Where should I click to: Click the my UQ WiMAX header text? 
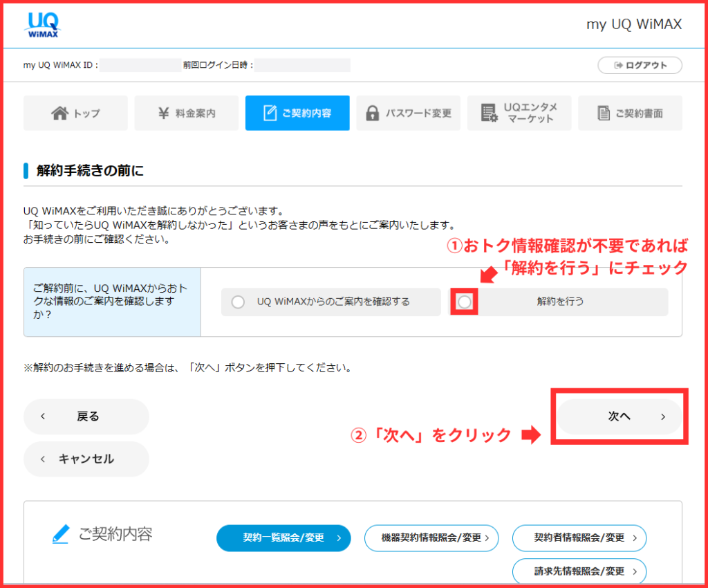click(x=634, y=24)
